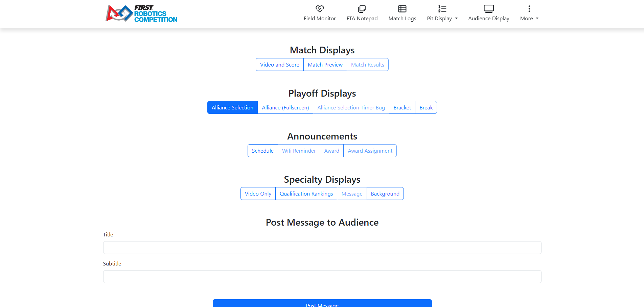This screenshot has width=644, height=307.
Task: Click the More three-dots icon
Action: pyautogui.click(x=529, y=9)
